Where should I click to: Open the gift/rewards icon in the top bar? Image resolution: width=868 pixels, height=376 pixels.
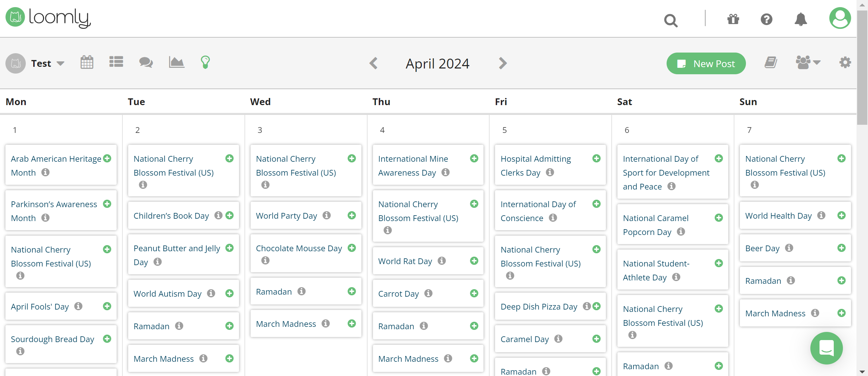pos(733,20)
